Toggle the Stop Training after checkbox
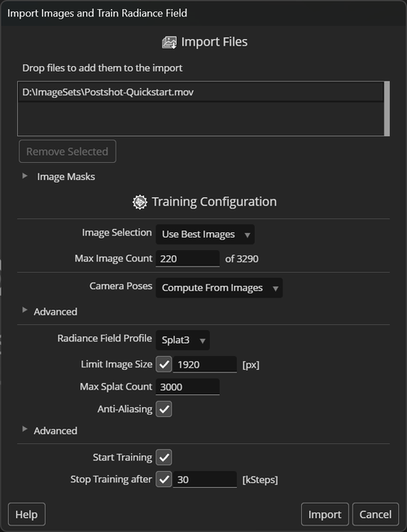This screenshot has width=407, height=532. 164,479
